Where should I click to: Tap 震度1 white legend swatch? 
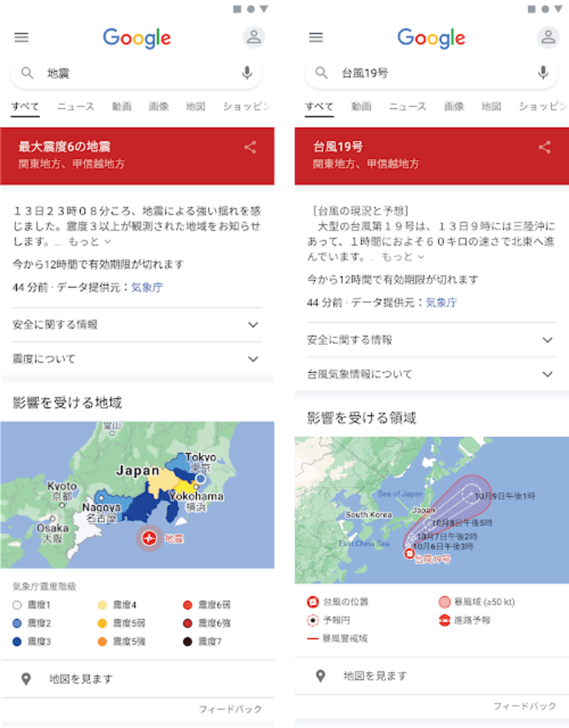click(17, 605)
